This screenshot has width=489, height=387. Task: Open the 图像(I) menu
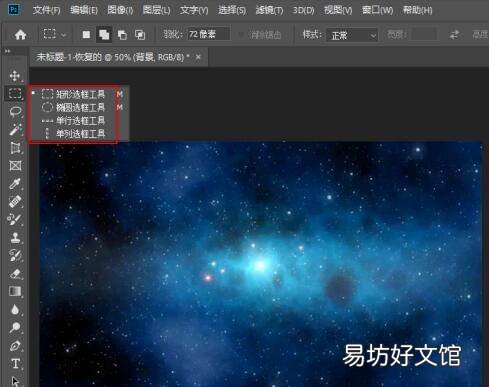click(x=120, y=10)
